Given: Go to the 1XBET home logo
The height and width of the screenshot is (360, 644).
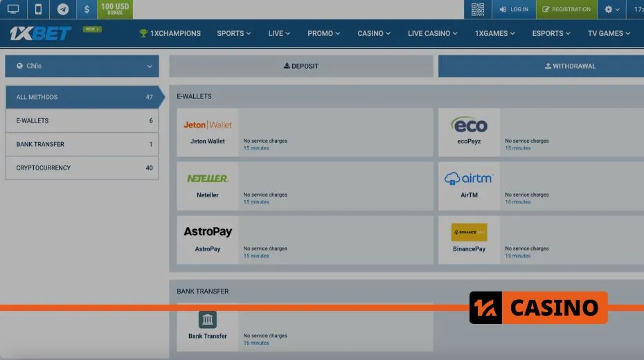Looking at the screenshot, I should (x=40, y=33).
